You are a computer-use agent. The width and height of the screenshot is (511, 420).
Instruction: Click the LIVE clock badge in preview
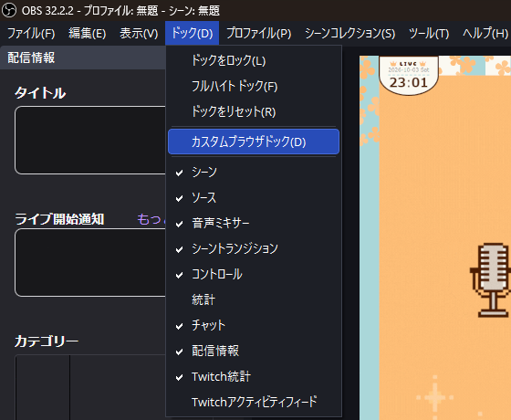409,76
